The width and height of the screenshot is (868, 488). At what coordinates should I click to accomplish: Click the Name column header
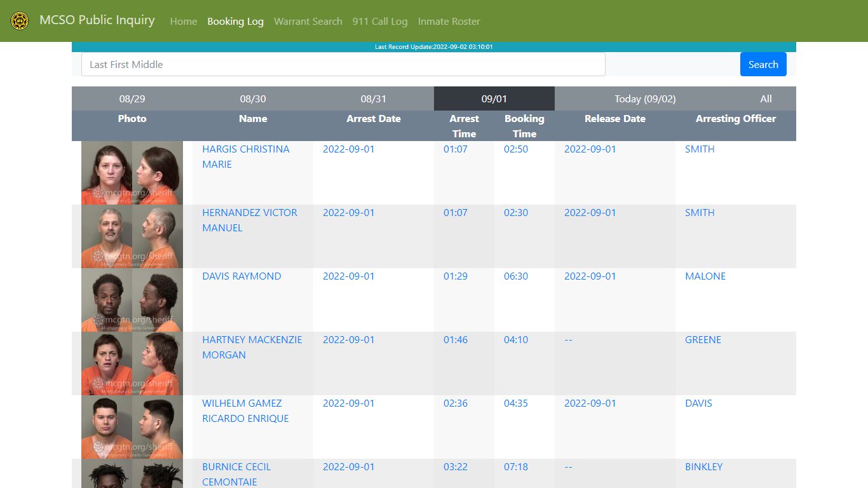pyautogui.click(x=253, y=118)
